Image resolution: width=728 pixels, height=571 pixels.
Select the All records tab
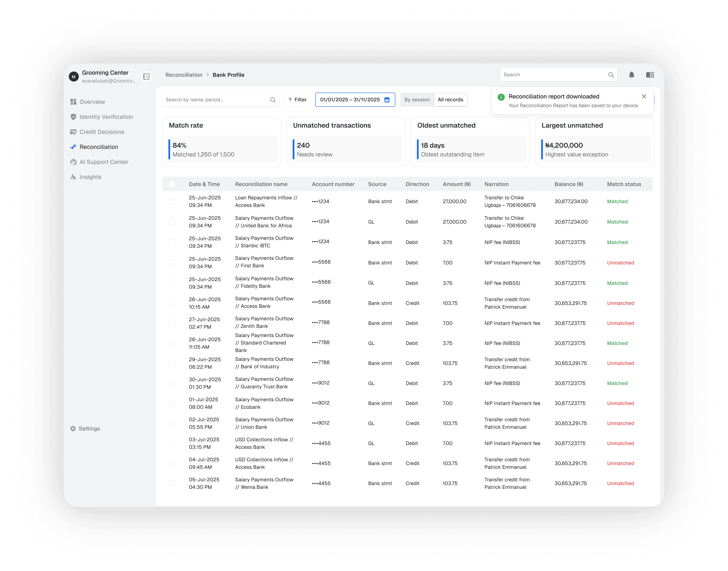[450, 100]
